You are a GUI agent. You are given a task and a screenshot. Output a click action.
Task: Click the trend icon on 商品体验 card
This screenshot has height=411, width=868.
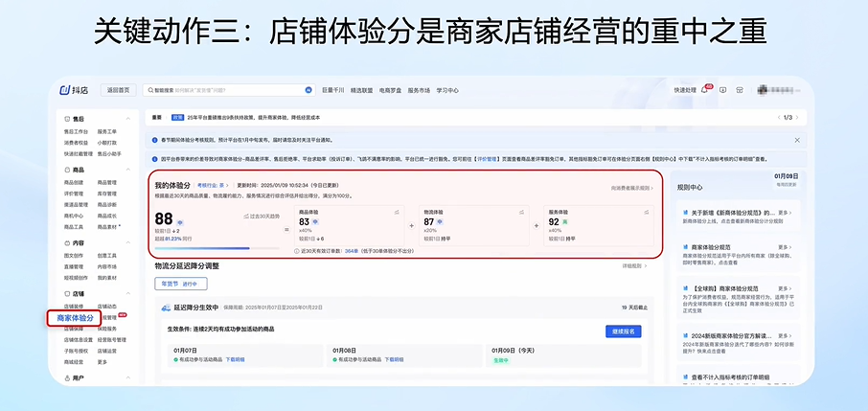click(x=396, y=211)
